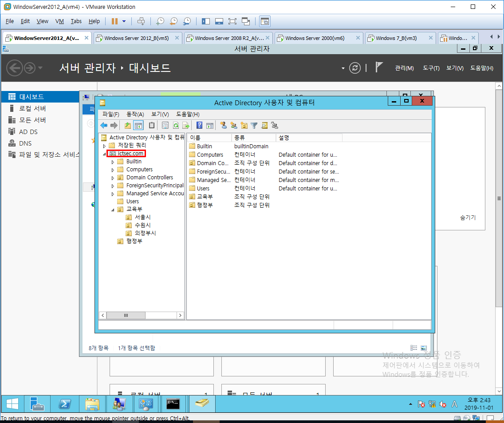504x423 pixels.
Task: Click the 숨기기 link in Server Manager
Action: (x=468, y=217)
